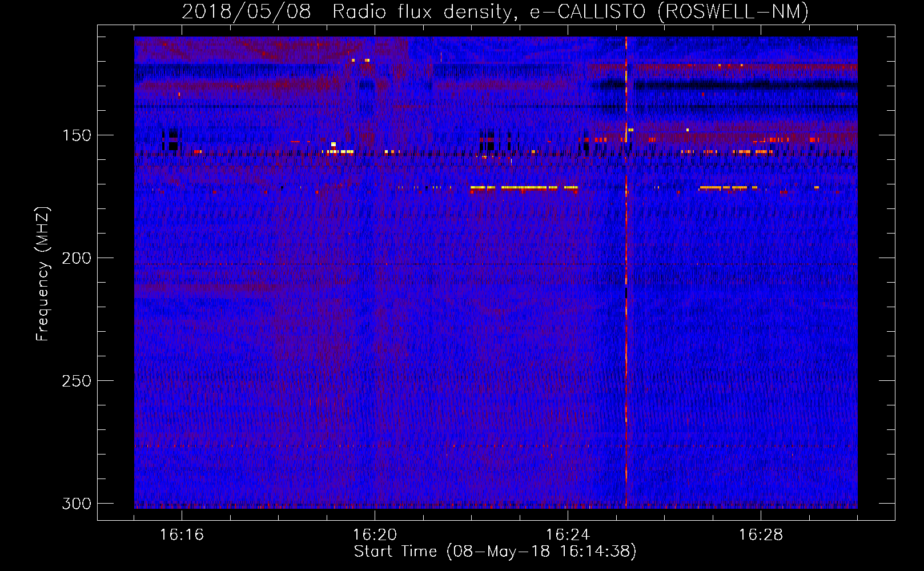The image size is (924, 571).
Task: Click the date '2018/05/08' in the title
Action: click(x=246, y=11)
